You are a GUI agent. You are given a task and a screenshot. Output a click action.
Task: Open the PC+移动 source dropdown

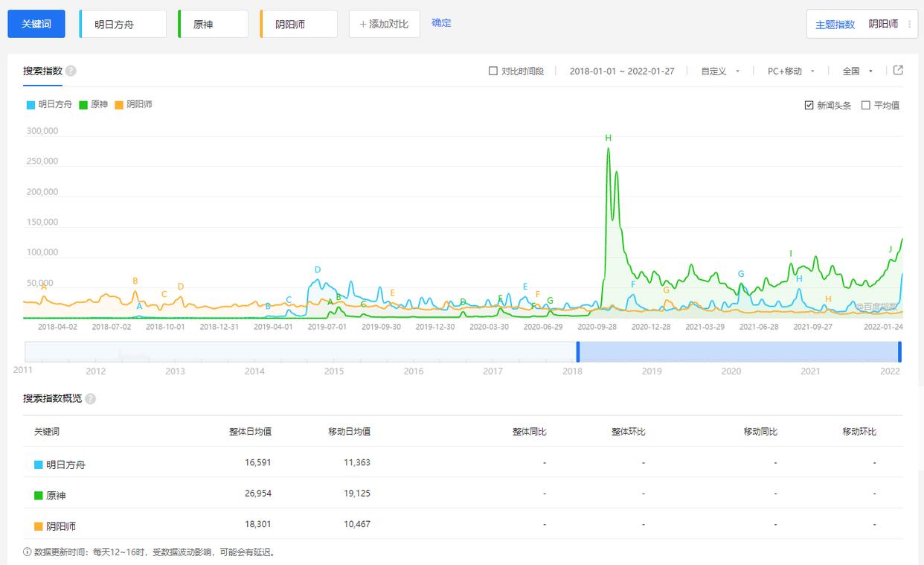[792, 71]
